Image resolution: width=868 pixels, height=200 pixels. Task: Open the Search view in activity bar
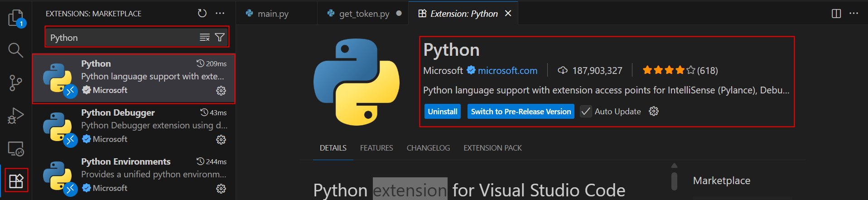tap(16, 50)
